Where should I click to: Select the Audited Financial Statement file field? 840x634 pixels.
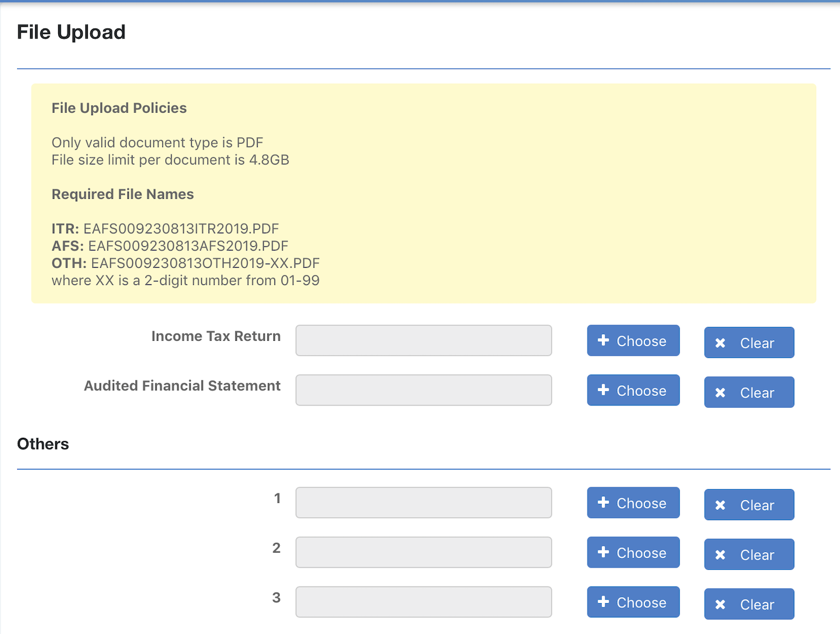(424, 390)
